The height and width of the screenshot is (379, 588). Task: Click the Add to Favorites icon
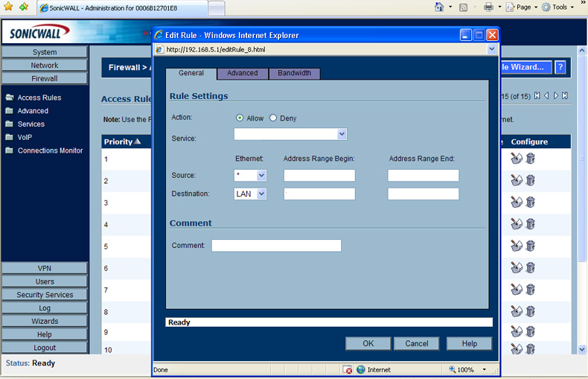pos(24,7)
